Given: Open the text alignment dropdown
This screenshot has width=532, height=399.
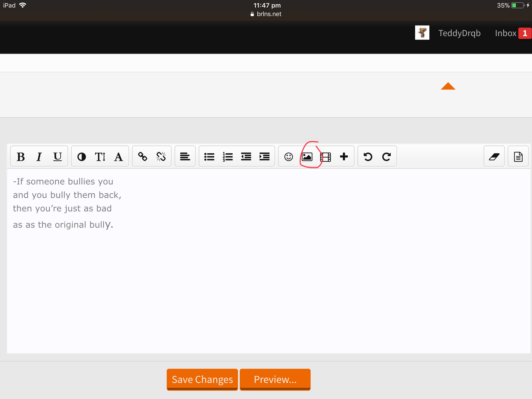Looking at the screenshot, I should pyautogui.click(x=185, y=157).
